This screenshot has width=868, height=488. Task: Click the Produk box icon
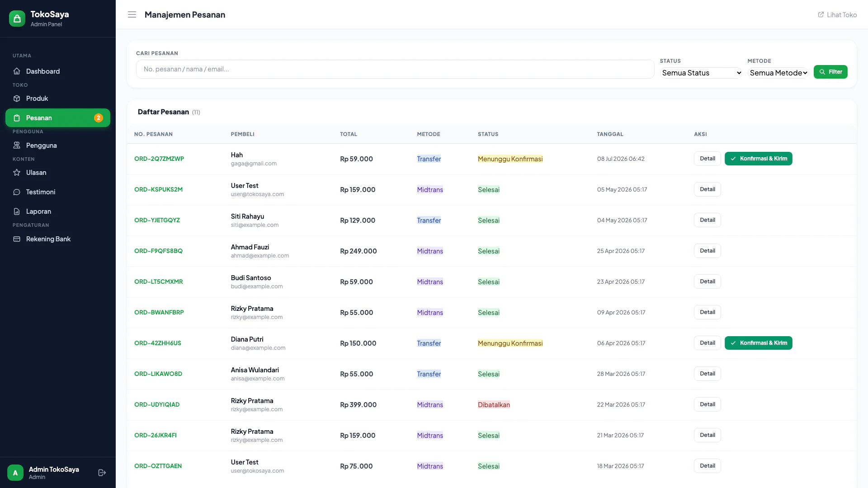pos(17,99)
